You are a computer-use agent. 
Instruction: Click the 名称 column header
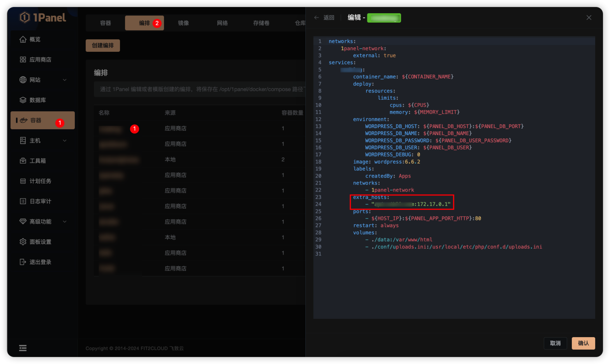(104, 113)
